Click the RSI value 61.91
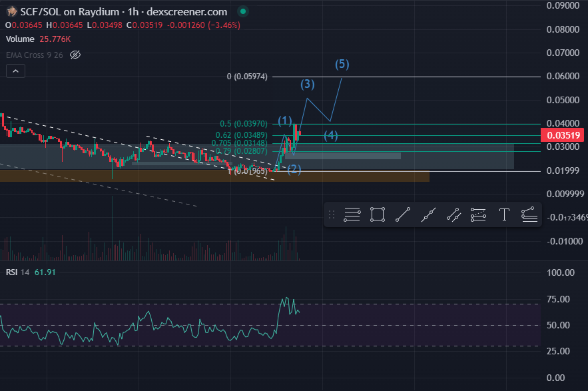The width and height of the screenshot is (588, 391). [45, 272]
